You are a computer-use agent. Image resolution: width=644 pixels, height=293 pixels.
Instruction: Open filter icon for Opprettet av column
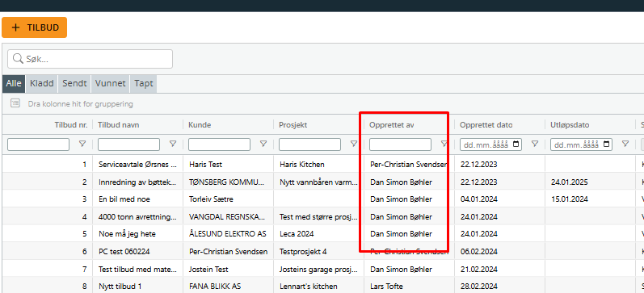(444, 144)
